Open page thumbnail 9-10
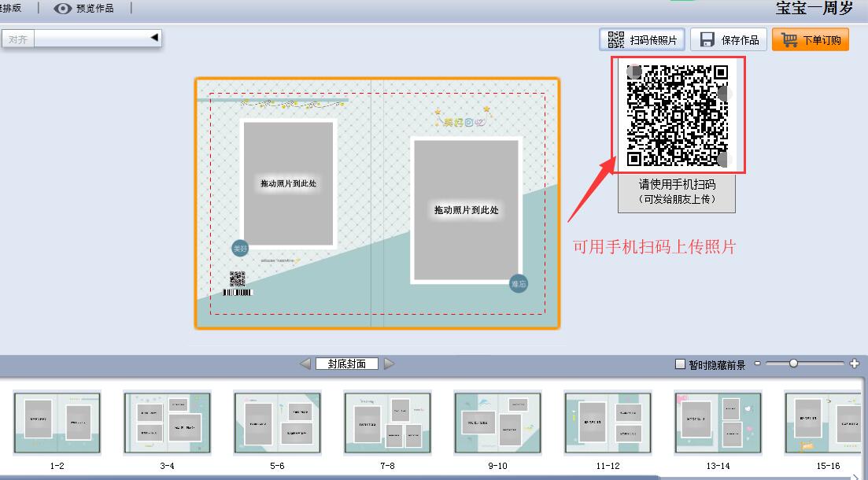Viewport: 868px width, 480px height. coord(497,423)
